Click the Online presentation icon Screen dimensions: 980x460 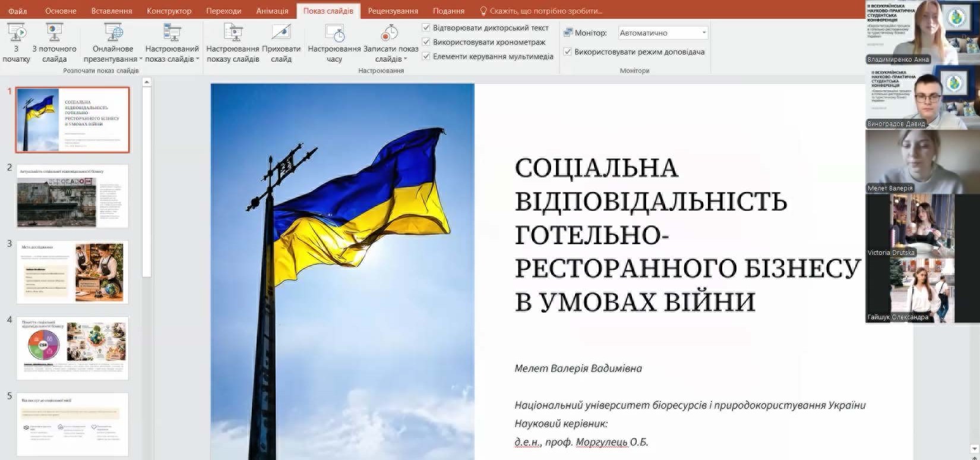113,33
